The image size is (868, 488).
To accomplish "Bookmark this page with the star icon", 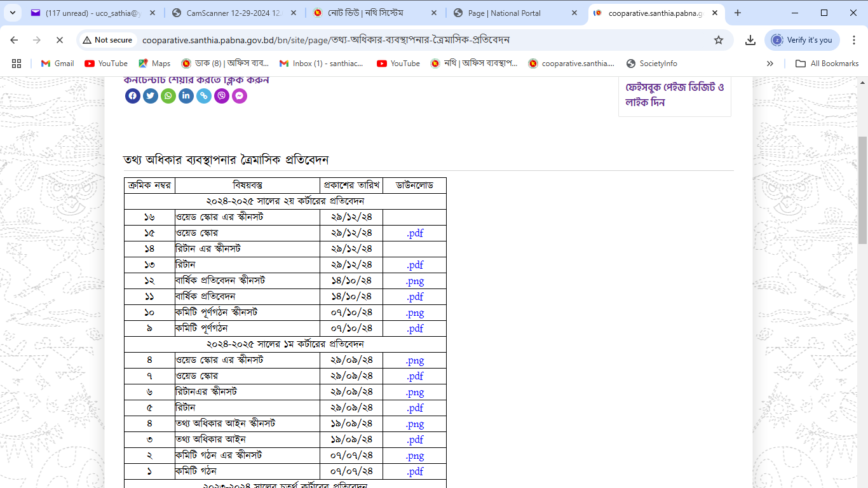I will pyautogui.click(x=719, y=40).
